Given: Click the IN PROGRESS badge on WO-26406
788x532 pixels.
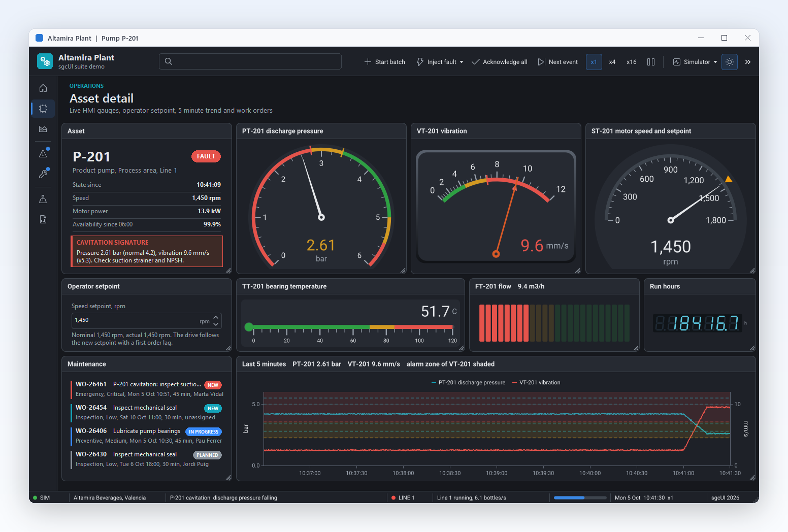Looking at the screenshot, I should [204, 432].
